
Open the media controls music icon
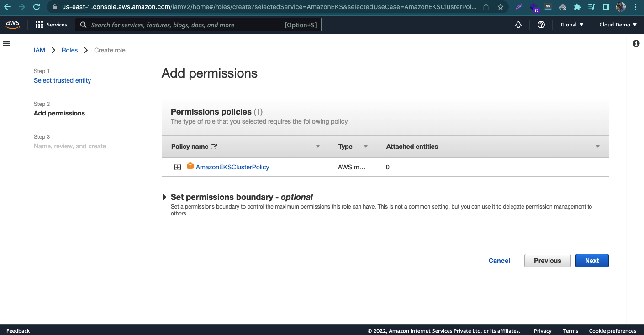(x=591, y=7)
